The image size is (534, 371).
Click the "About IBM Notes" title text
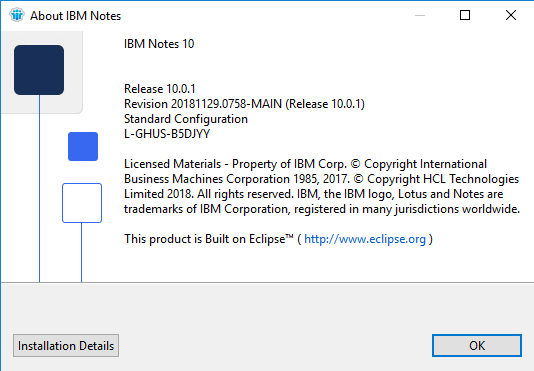[76, 16]
